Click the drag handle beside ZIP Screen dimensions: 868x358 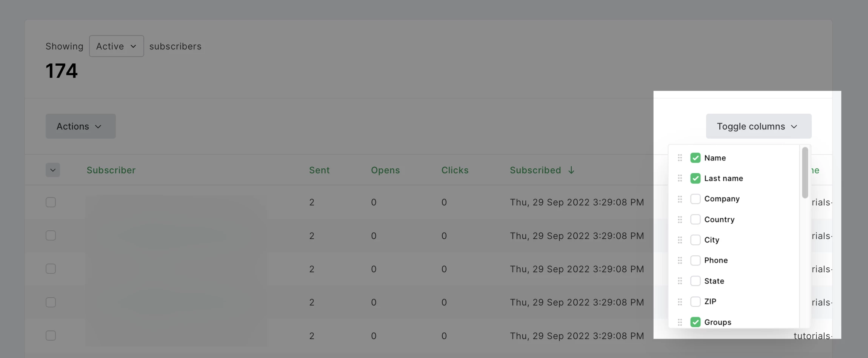680,302
